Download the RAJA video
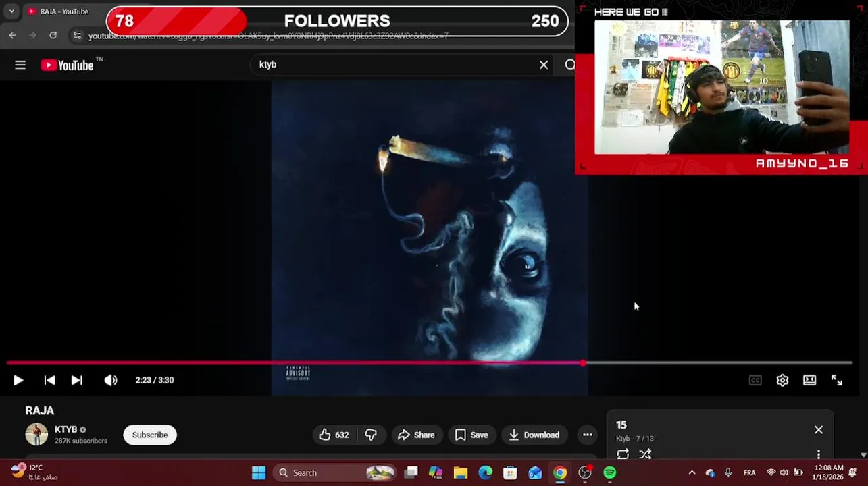The image size is (868, 486). tap(534, 435)
